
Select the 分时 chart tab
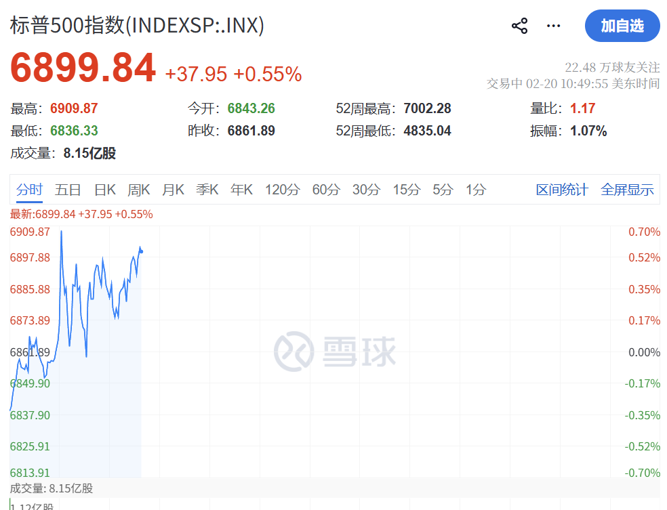pos(30,190)
